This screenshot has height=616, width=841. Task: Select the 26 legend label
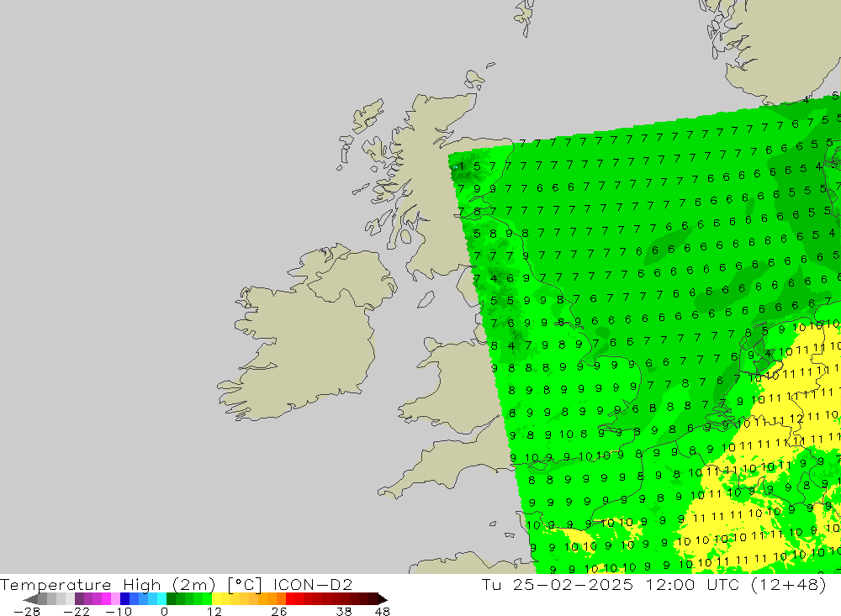coord(279,611)
